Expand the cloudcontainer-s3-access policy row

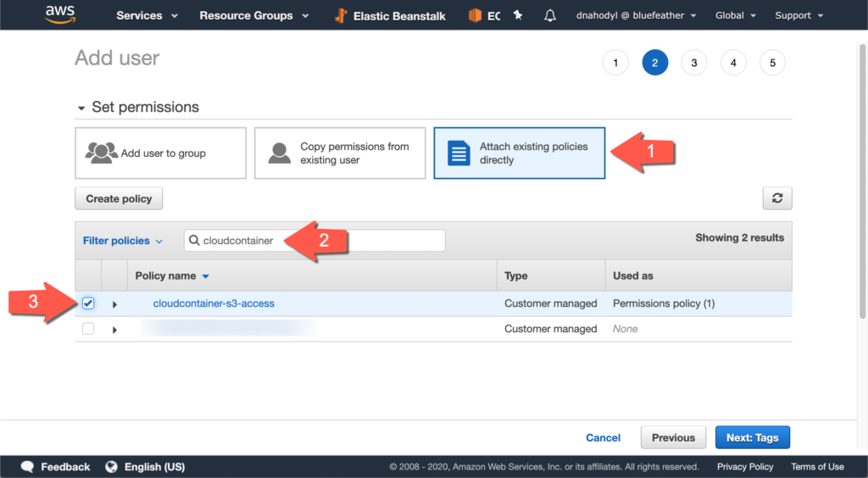coord(114,304)
